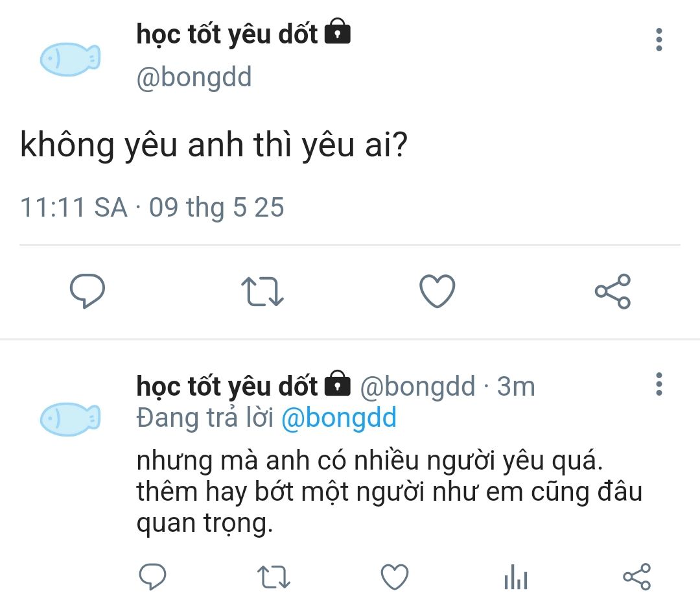Open @bongdd handle under main tweet name

click(194, 77)
